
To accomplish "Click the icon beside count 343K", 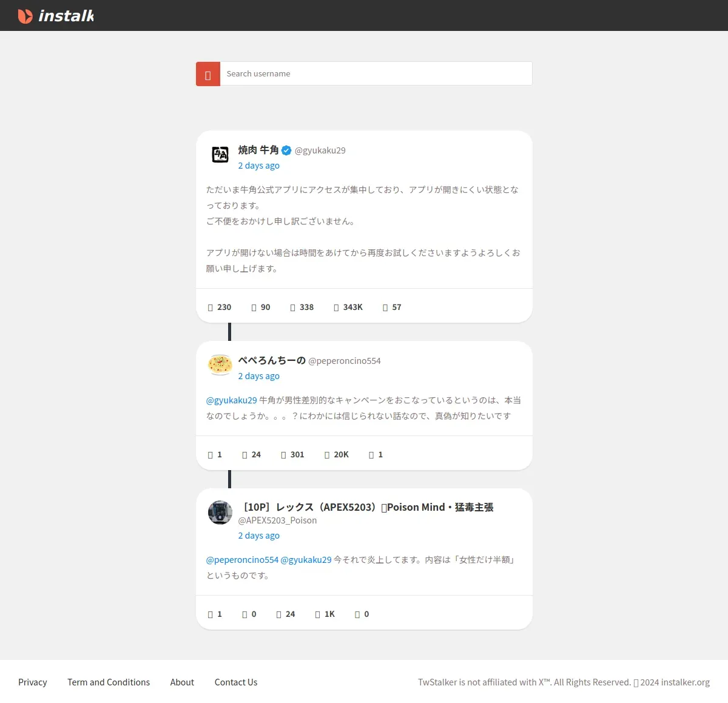I will (x=336, y=308).
